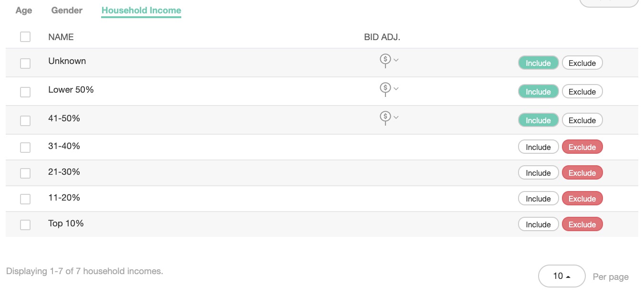The height and width of the screenshot is (298, 644).
Task: Open the Household Income tab
Action: pos(141,11)
